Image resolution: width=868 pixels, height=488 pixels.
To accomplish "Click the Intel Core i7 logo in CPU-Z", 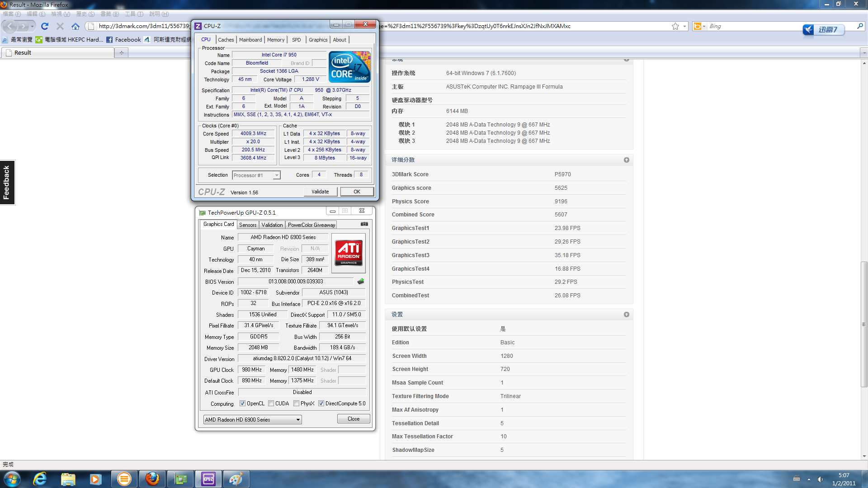I will coord(349,66).
